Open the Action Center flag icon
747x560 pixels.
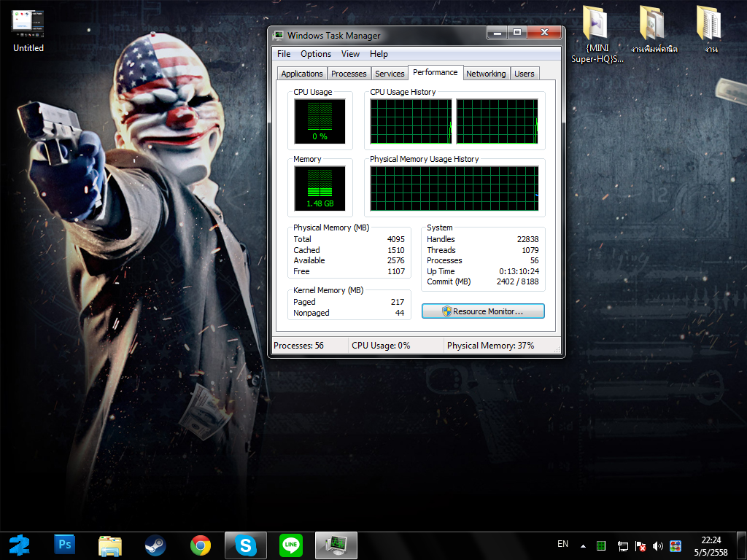pos(640,546)
